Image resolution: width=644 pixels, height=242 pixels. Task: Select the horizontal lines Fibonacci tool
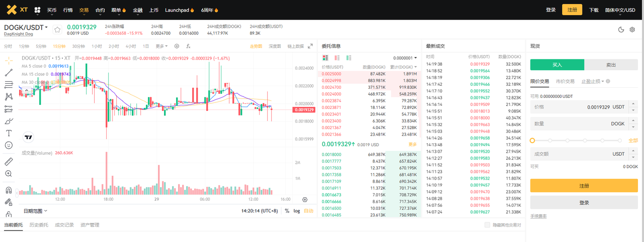9,84
